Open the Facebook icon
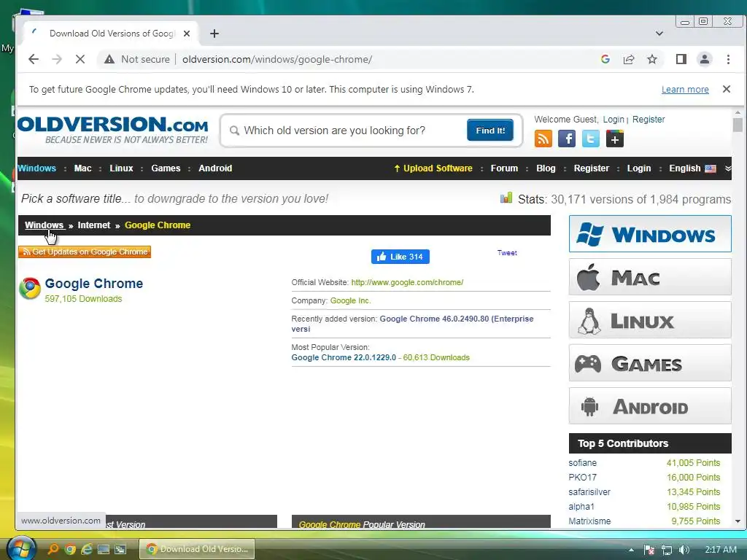The image size is (747, 560). point(567,139)
